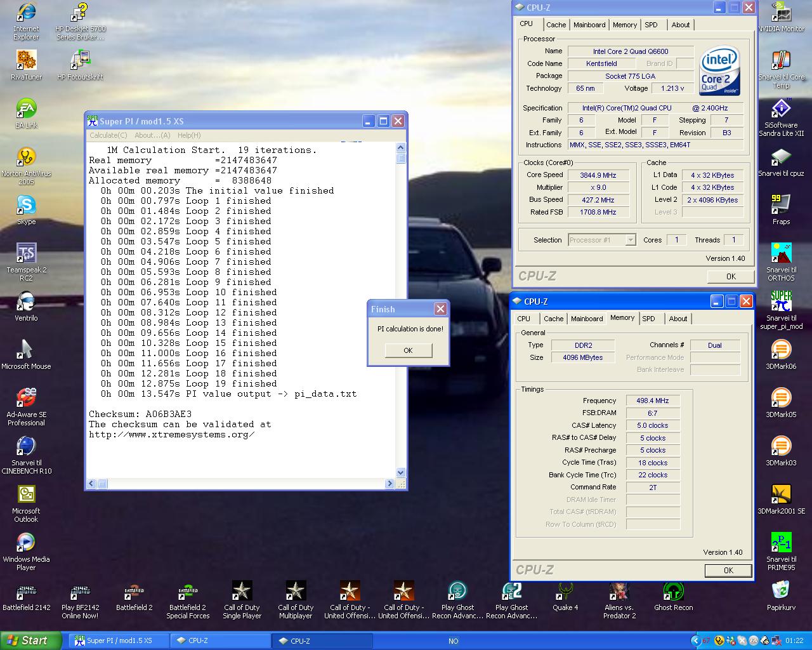812x650 pixels.
Task: Click the Core Speed value field
Action: pyautogui.click(x=598, y=175)
